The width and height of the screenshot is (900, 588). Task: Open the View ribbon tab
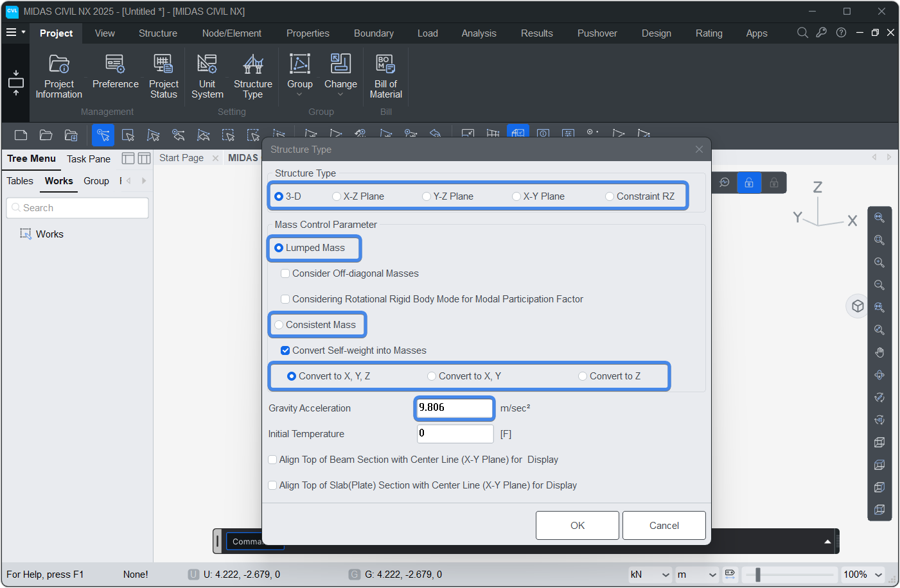tap(105, 33)
